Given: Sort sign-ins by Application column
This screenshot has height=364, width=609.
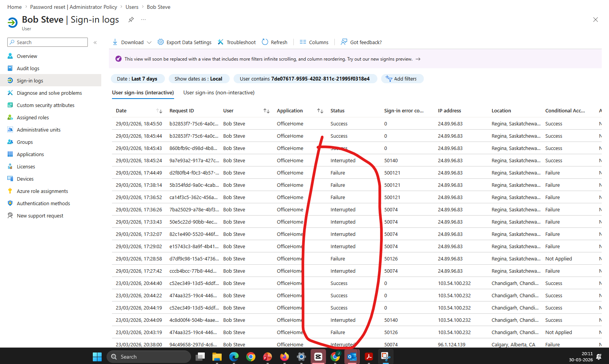Looking at the screenshot, I should pos(320,111).
